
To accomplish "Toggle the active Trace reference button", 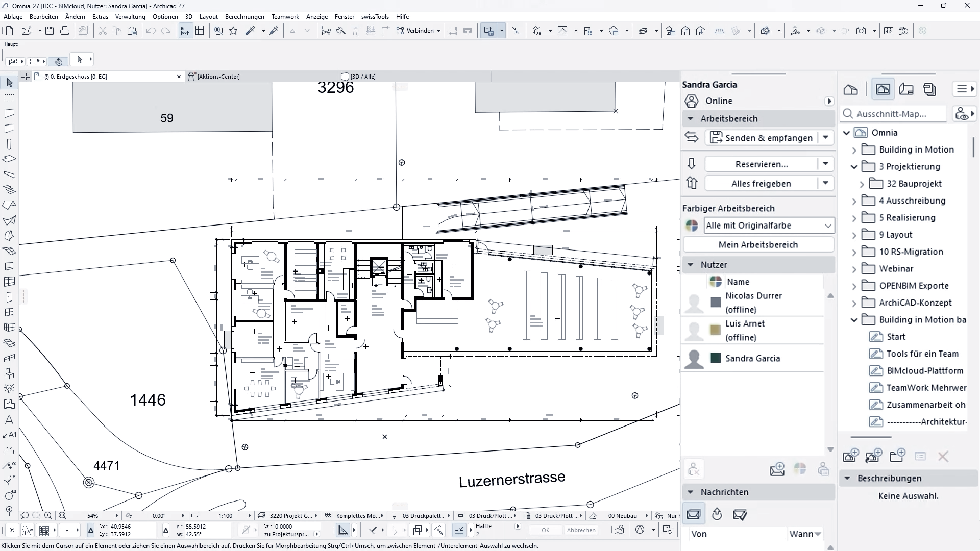I will 489,31.
